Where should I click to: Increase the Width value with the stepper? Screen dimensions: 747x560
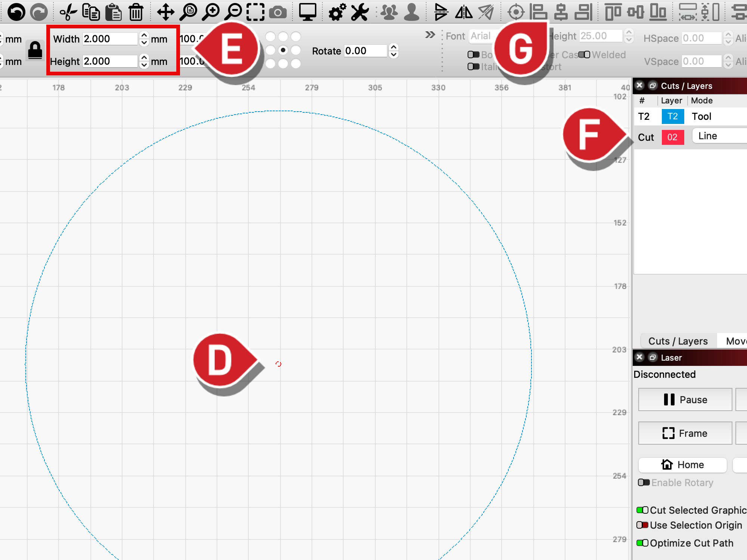144,35
